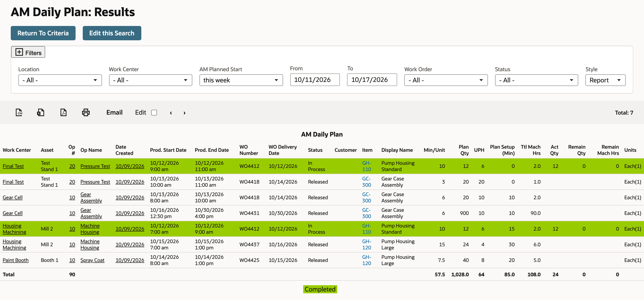
Task: Click the From date field
Action: pos(315,79)
